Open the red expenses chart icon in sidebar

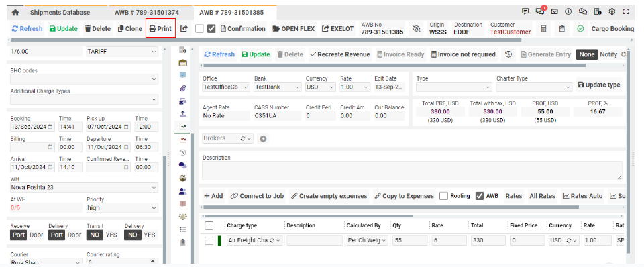pos(183,140)
